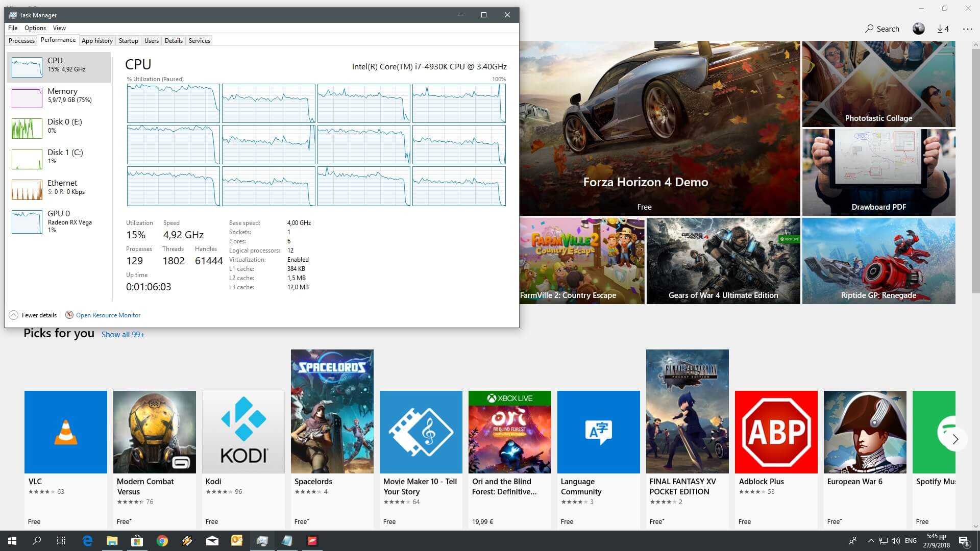
Task: Click the Windows Store taskbar icon
Action: tap(137, 540)
